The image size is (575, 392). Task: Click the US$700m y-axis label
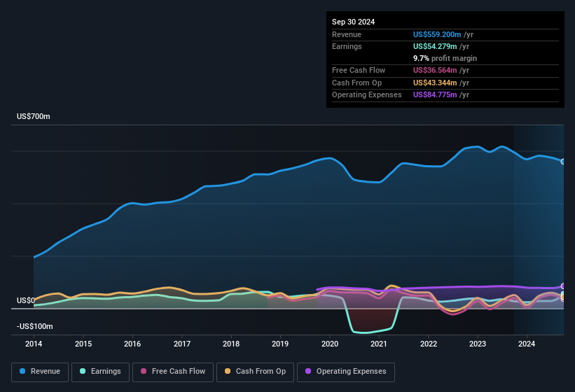pyautogui.click(x=33, y=116)
